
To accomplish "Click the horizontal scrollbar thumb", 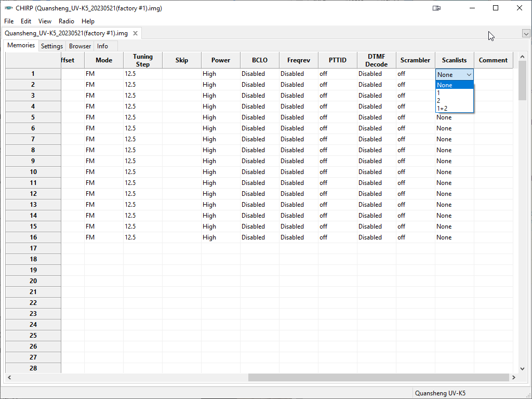I will 379,377.
